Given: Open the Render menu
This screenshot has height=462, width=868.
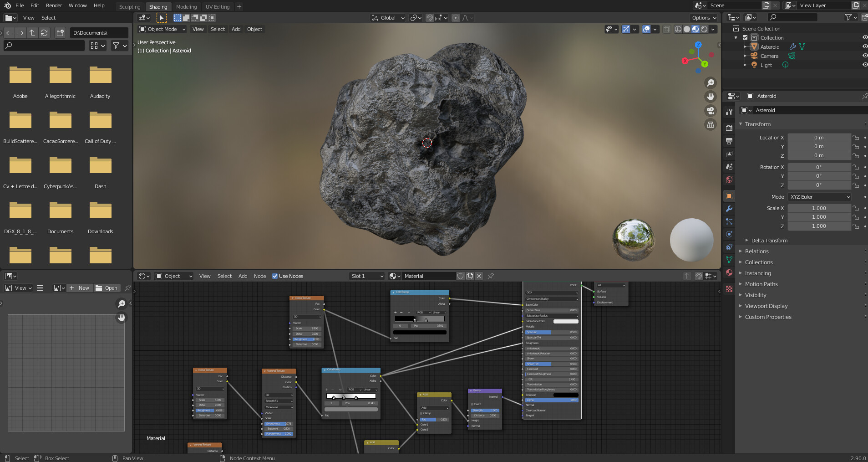Looking at the screenshot, I should pos(54,5).
